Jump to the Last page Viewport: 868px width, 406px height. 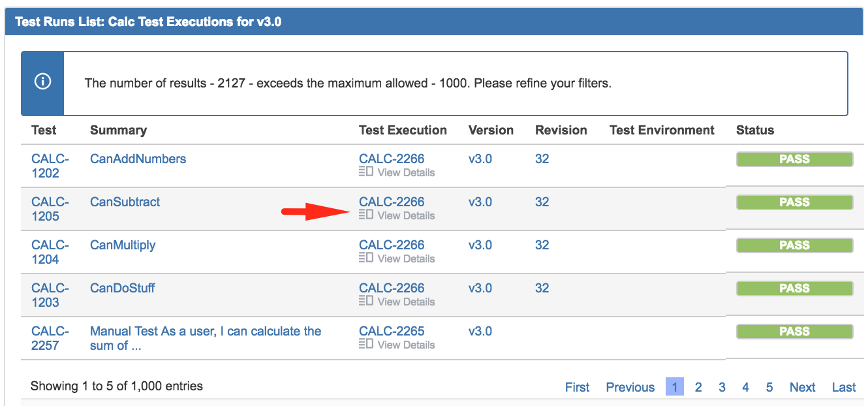click(844, 387)
